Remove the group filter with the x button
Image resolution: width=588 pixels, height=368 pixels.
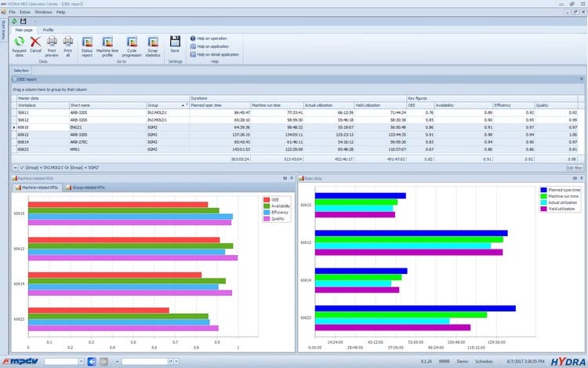(x=16, y=168)
